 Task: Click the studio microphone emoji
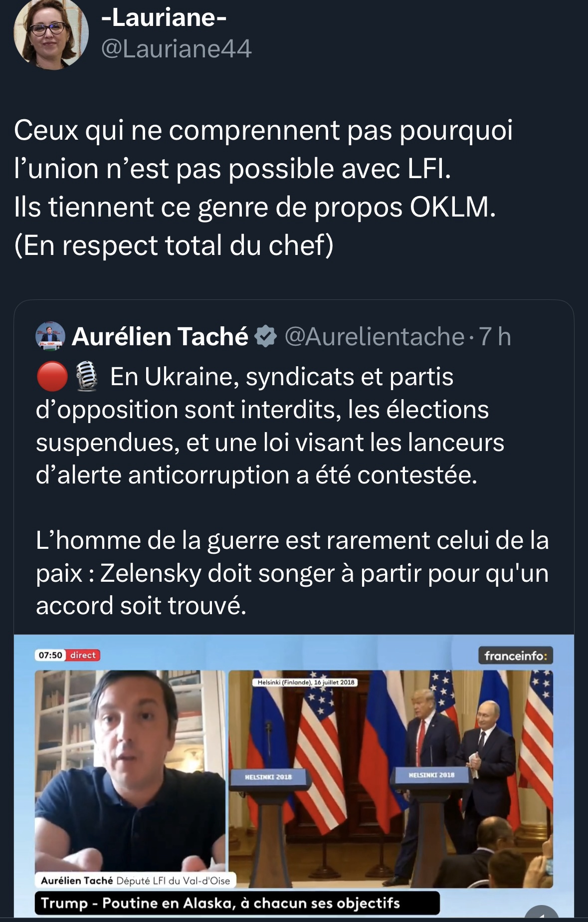pos(88,377)
